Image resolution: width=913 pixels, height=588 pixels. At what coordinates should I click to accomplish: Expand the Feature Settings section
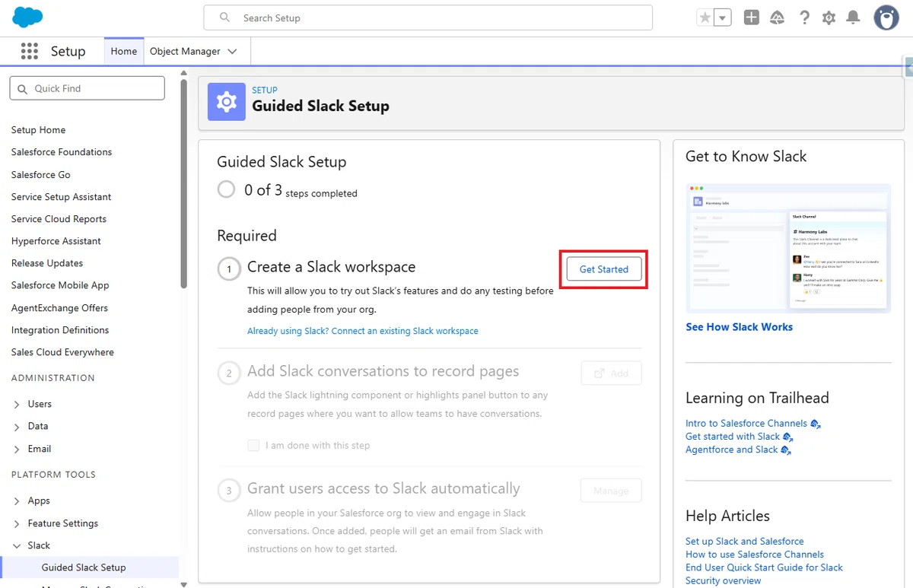(x=17, y=523)
